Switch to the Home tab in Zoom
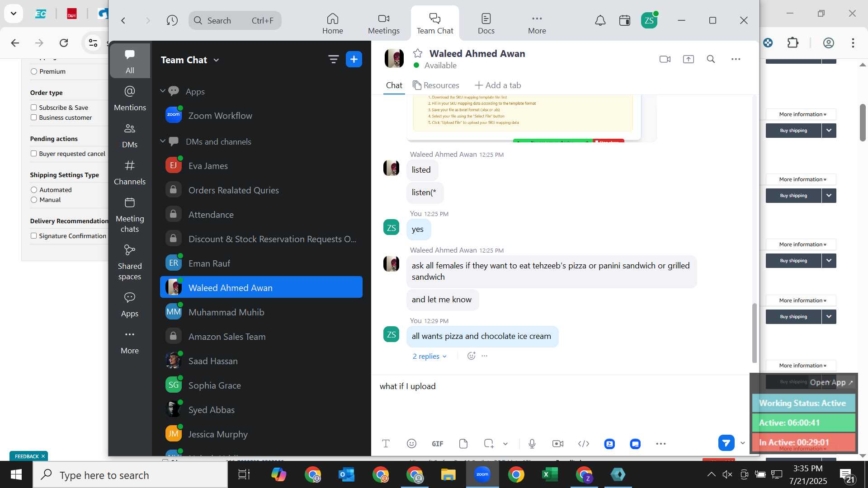Screen dimensions: 868x488 [x=333, y=23]
